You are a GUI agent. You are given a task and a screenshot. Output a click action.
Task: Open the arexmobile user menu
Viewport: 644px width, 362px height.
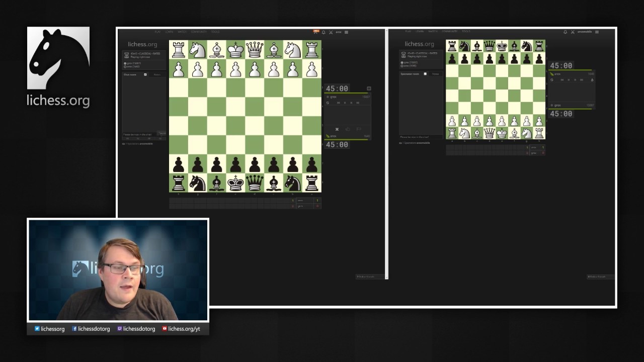click(585, 32)
